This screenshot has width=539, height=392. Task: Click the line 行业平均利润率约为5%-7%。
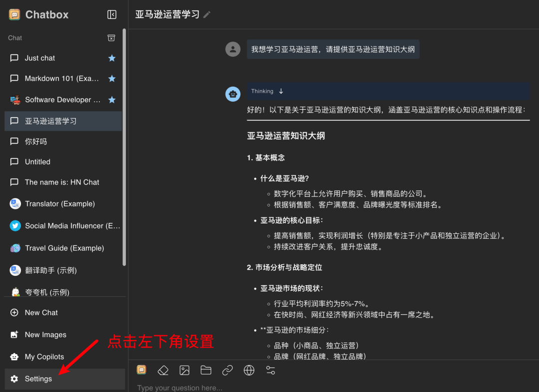(x=322, y=304)
